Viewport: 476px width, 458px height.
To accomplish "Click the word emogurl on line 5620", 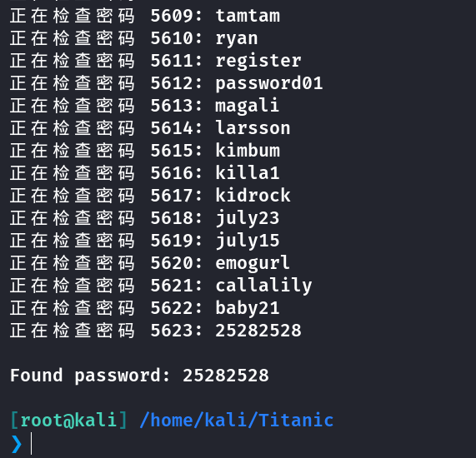I will (253, 264).
